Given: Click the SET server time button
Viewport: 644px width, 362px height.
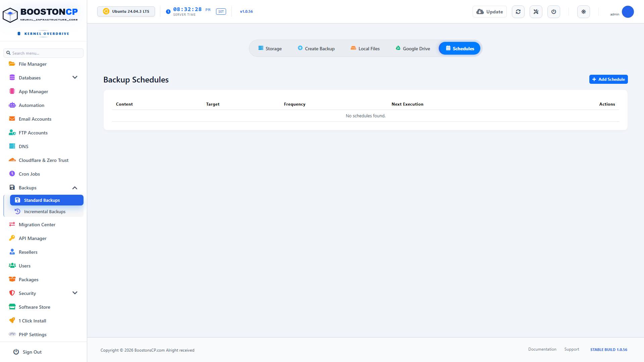Looking at the screenshot, I should (221, 12).
